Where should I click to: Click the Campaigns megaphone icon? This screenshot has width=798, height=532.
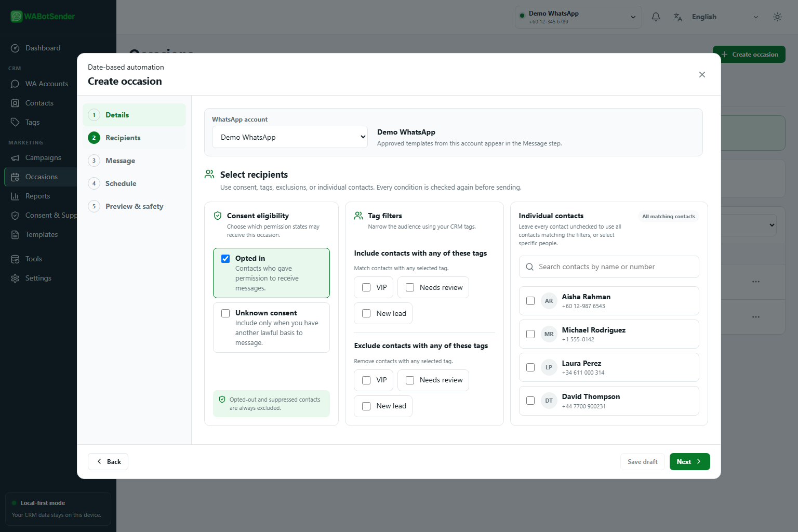(15, 158)
